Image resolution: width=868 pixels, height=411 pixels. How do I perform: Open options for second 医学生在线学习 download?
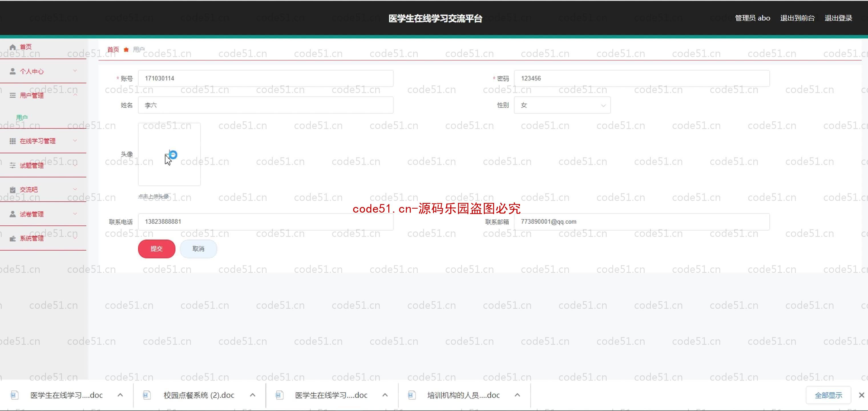pos(385,395)
